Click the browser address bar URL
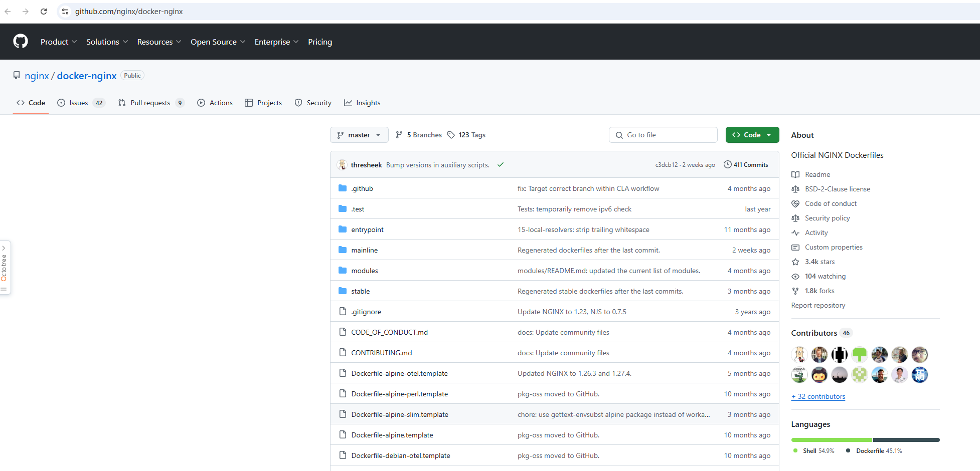Viewport: 980px width, 471px height. click(129, 12)
